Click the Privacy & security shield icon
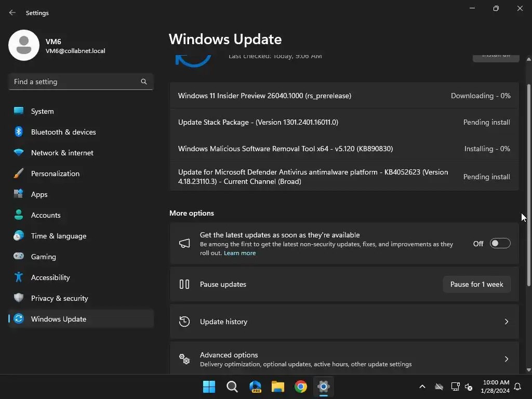Image resolution: width=532 pixels, height=399 pixels. point(19,298)
